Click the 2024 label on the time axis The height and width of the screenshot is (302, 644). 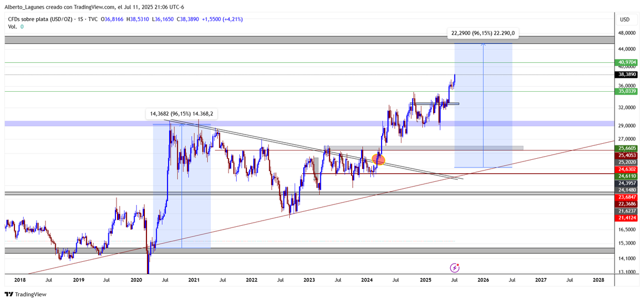367,280
